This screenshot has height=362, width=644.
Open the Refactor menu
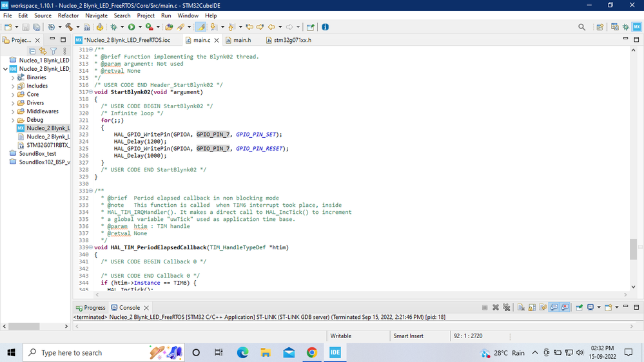(68, 15)
